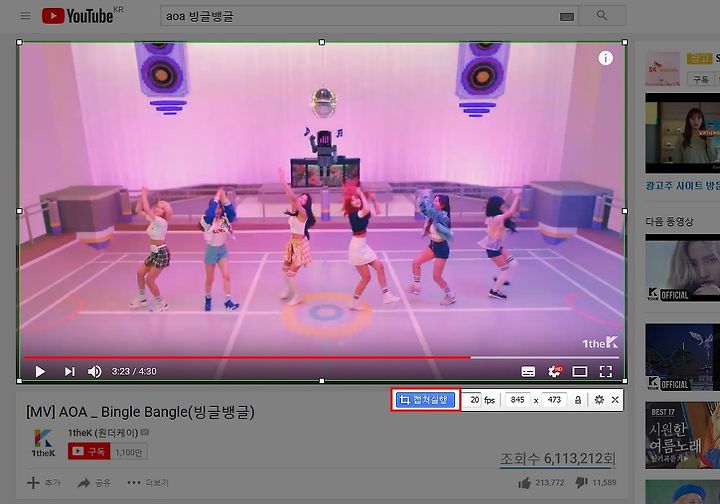Viewport: 720px width, 504px height.
Task: Open the HD player settings gear
Action: pos(555,371)
